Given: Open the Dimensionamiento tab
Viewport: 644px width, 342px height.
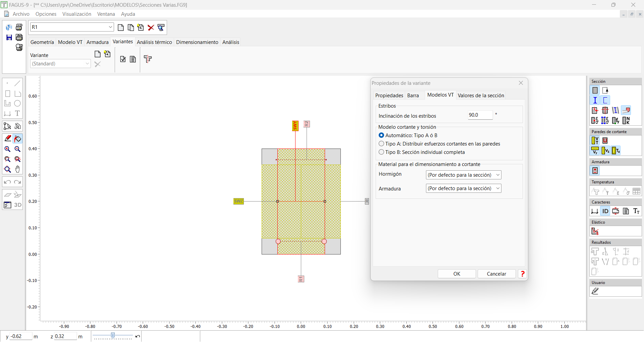Looking at the screenshot, I should [197, 42].
